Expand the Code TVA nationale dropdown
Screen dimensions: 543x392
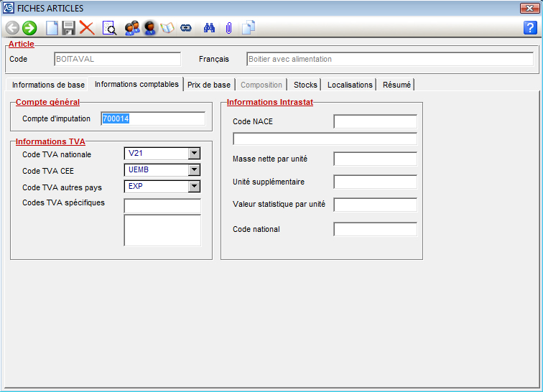(x=193, y=153)
